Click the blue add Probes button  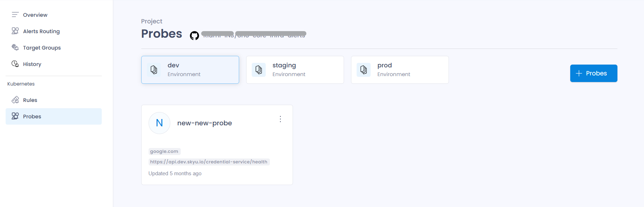pos(594,73)
